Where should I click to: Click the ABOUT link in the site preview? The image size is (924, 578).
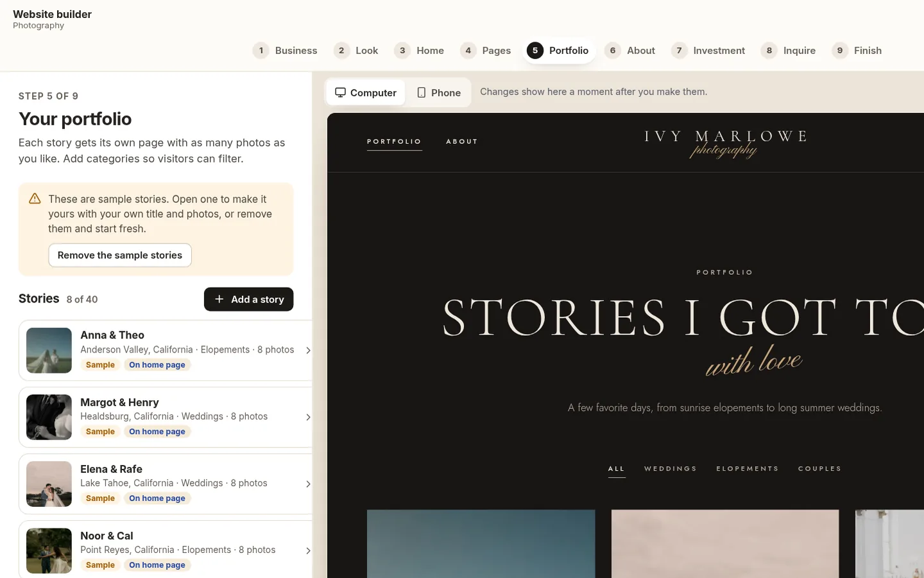(462, 141)
